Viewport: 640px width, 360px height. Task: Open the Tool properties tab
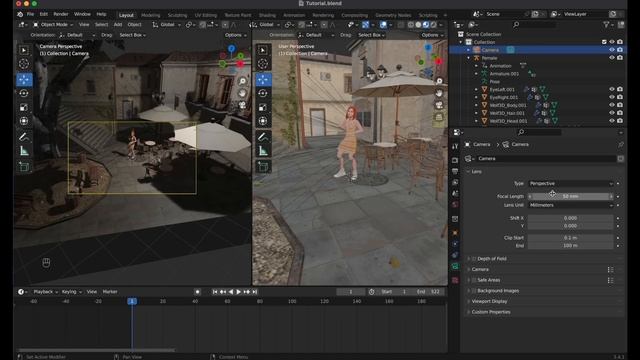pyautogui.click(x=455, y=146)
